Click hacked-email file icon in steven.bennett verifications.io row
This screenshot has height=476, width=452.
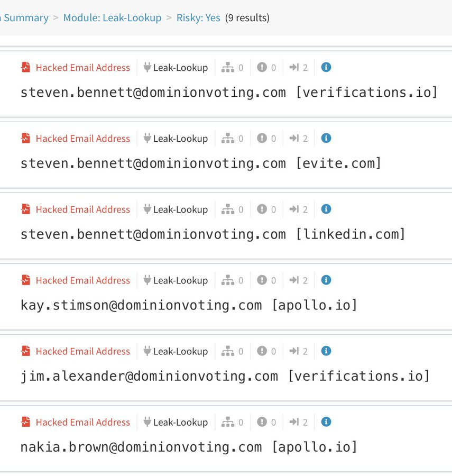click(x=26, y=67)
